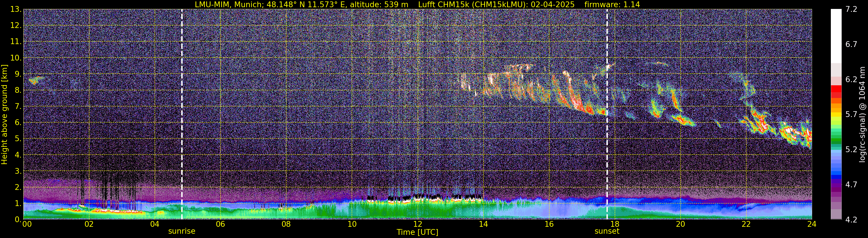
Task: Click the time axis tick label 20
Action: 680,224
